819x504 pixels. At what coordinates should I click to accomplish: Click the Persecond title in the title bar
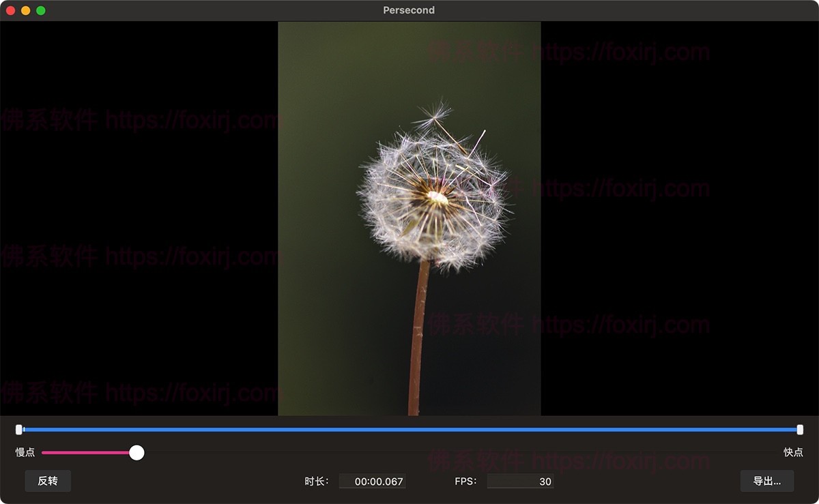[x=409, y=10]
